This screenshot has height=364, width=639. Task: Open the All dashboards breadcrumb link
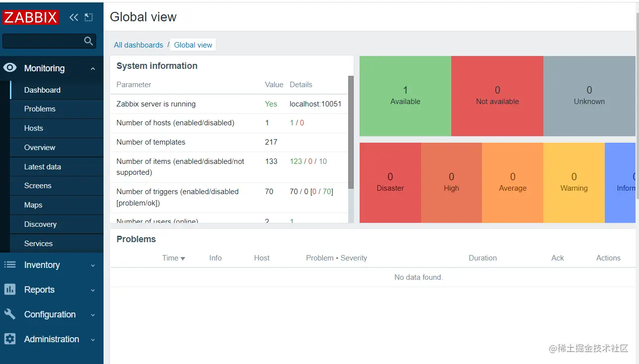[x=138, y=45]
